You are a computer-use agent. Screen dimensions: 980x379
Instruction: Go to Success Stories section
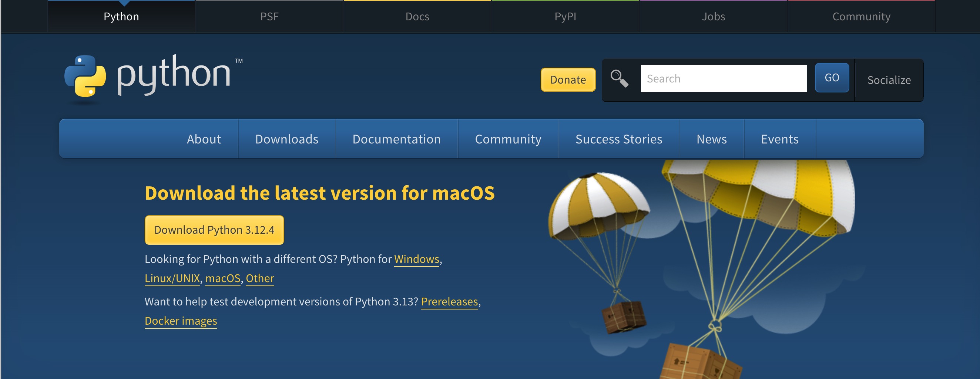pyautogui.click(x=618, y=139)
